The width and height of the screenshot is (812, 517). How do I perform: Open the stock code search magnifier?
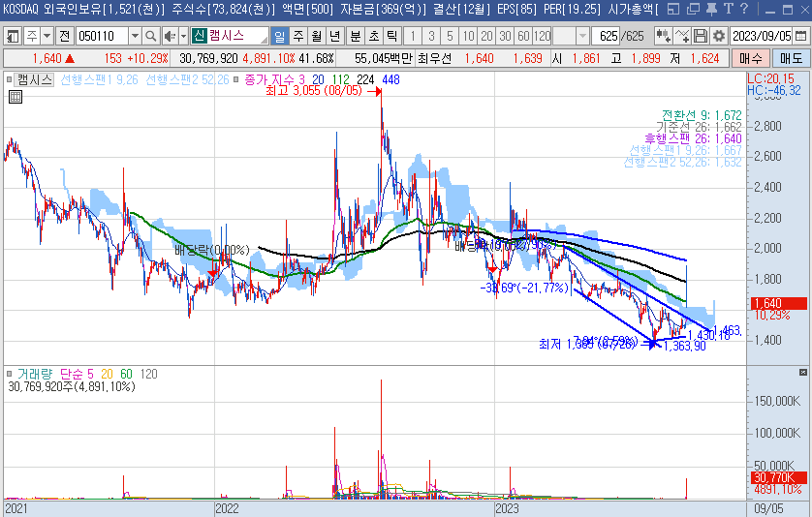151,36
